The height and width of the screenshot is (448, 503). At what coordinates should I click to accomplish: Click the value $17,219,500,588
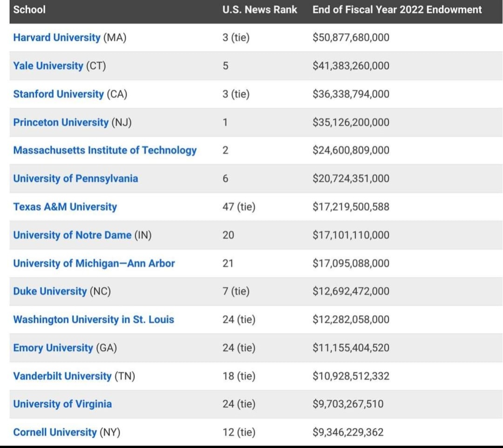point(351,207)
